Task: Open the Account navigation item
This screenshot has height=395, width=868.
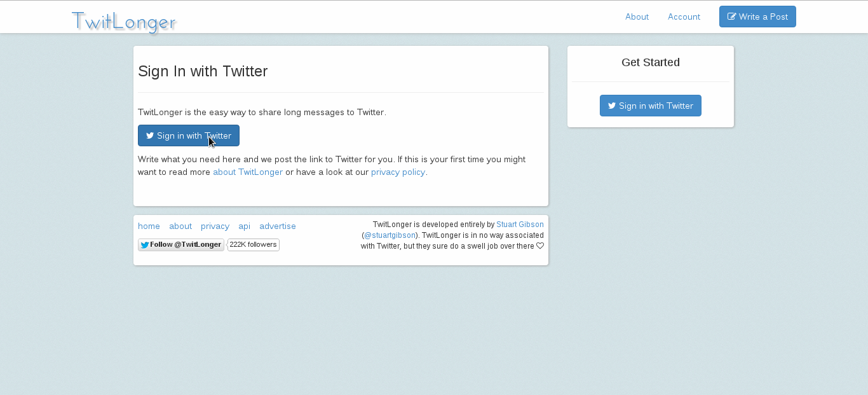Action: pyautogui.click(x=684, y=17)
